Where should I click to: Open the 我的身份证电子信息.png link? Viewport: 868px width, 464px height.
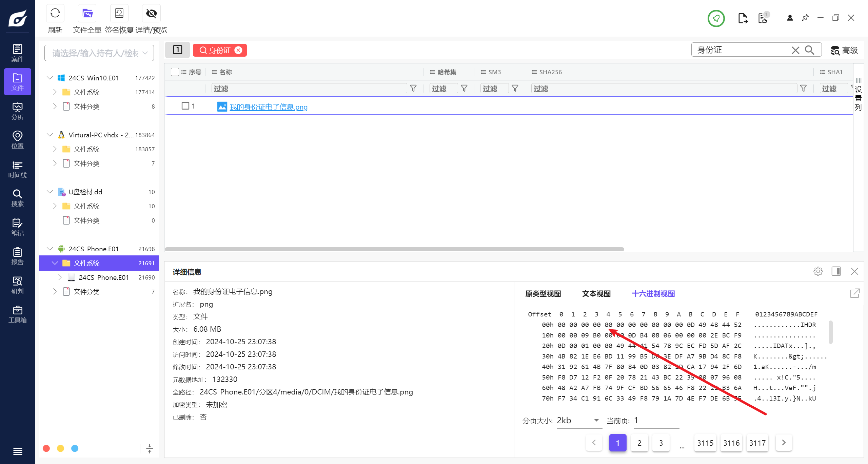[268, 107]
